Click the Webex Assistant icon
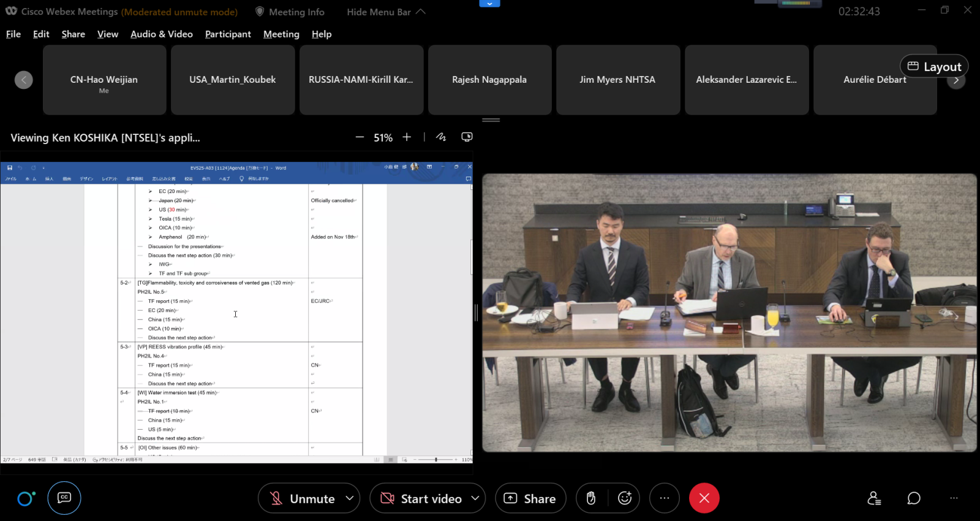The image size is (980, 521). point(26,498)
